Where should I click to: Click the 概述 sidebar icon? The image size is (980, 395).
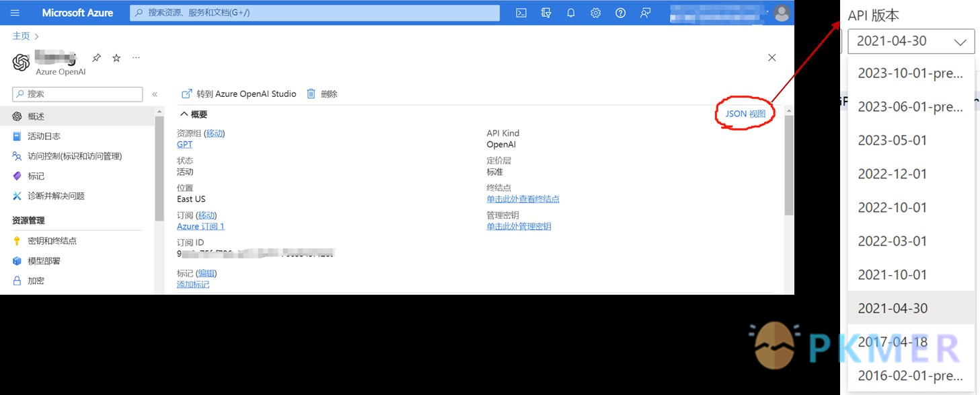click(17, 116)
